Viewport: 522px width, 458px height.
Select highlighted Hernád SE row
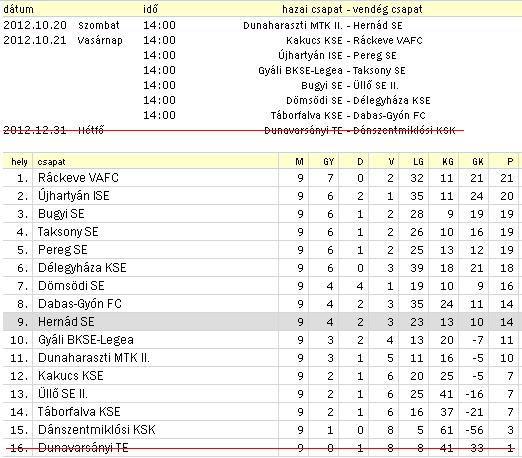[261, 322]
